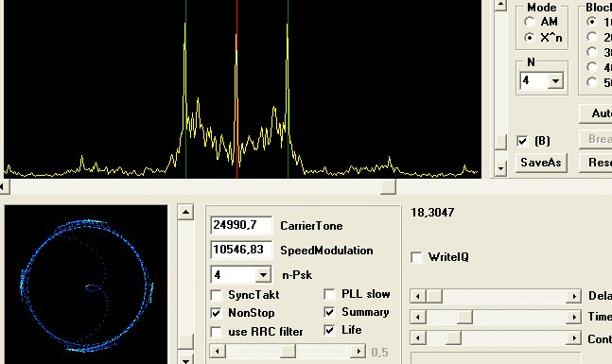612x364 pixels.
Task: Click the Delay slider left arrow
Action: pos(418,297)
